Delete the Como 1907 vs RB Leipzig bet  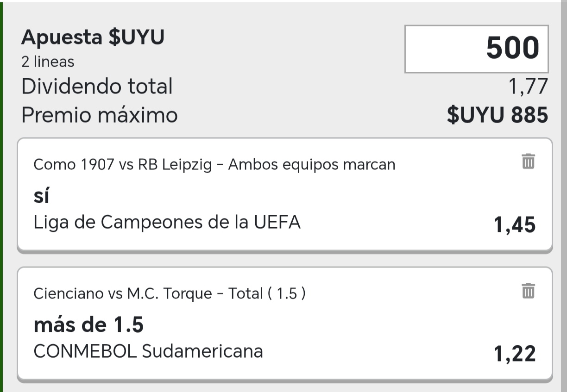click(528, 161)
